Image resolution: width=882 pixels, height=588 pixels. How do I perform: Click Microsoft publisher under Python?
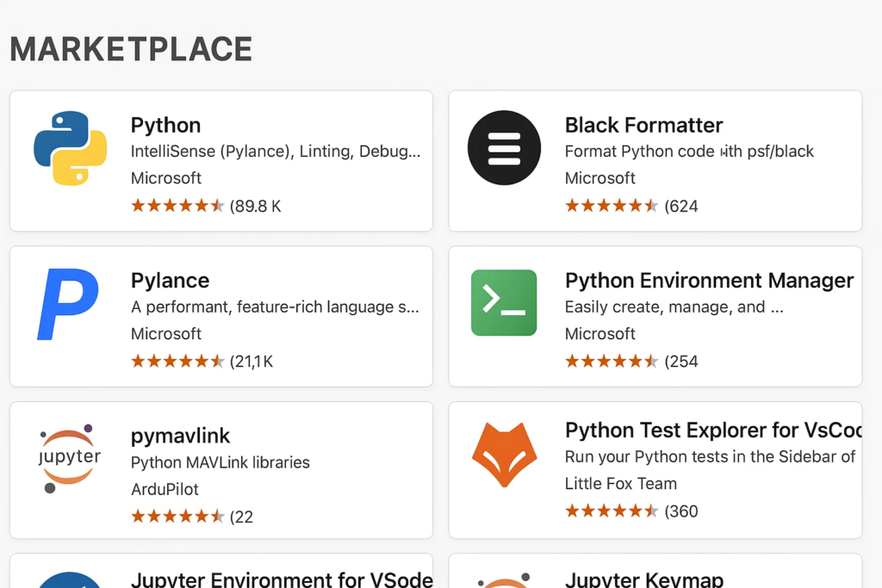pos(166,177)
